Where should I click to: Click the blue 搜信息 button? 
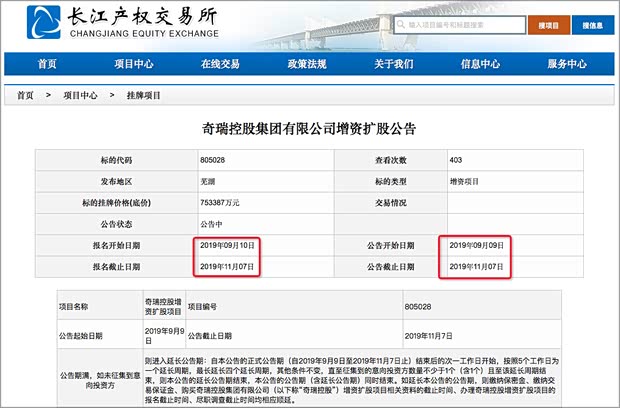(x=592, y=25)
